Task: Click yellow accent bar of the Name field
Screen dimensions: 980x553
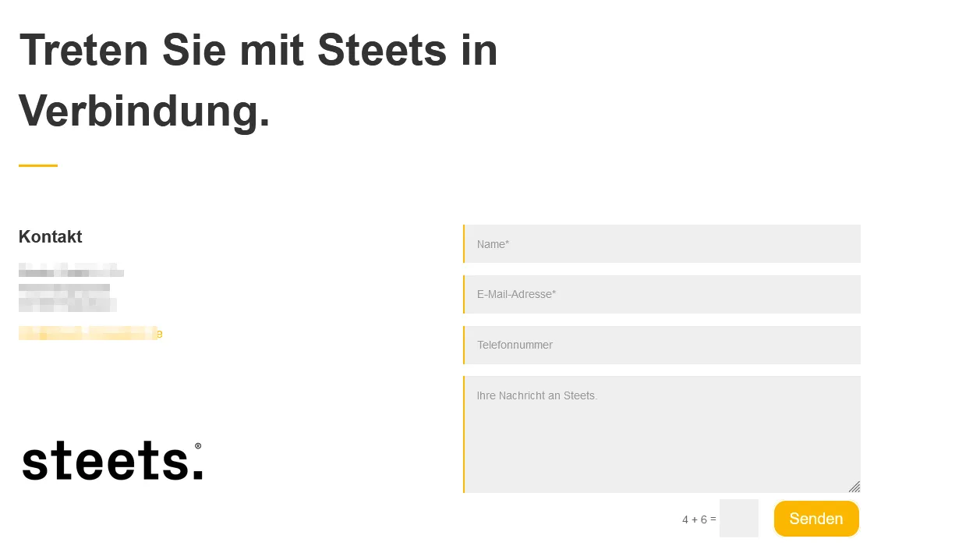Action: [x=464, y=244]
